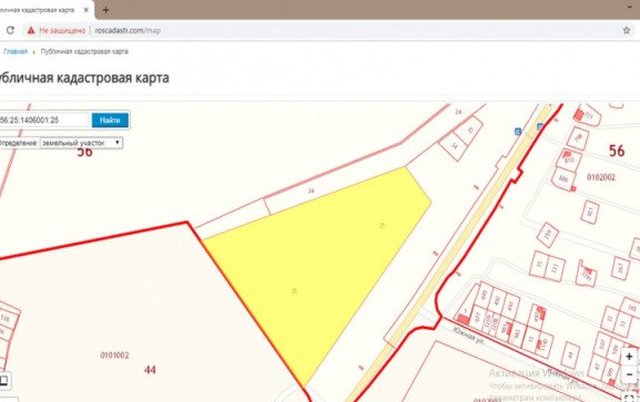Click the 'Публичная кадастровая карта' page heading

84,78
